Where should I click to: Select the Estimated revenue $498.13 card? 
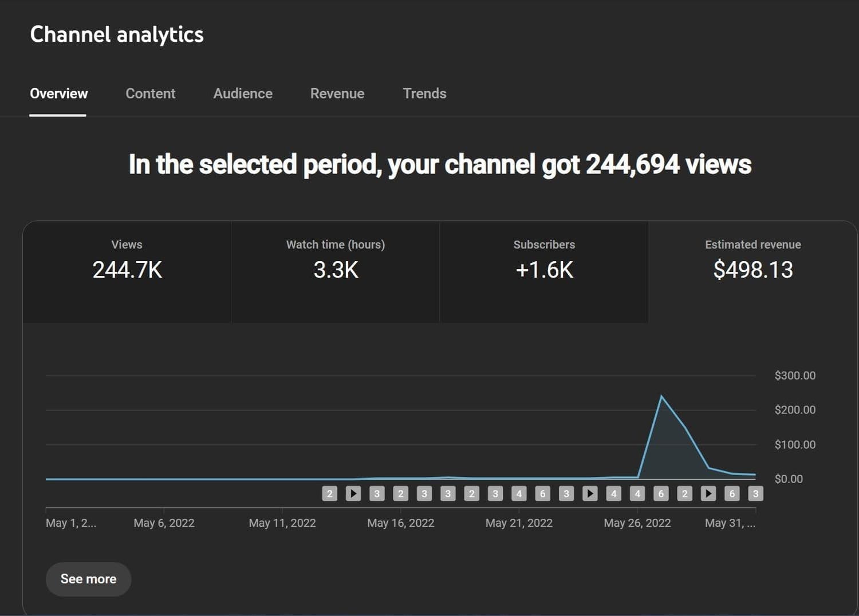tap(752, 272)
